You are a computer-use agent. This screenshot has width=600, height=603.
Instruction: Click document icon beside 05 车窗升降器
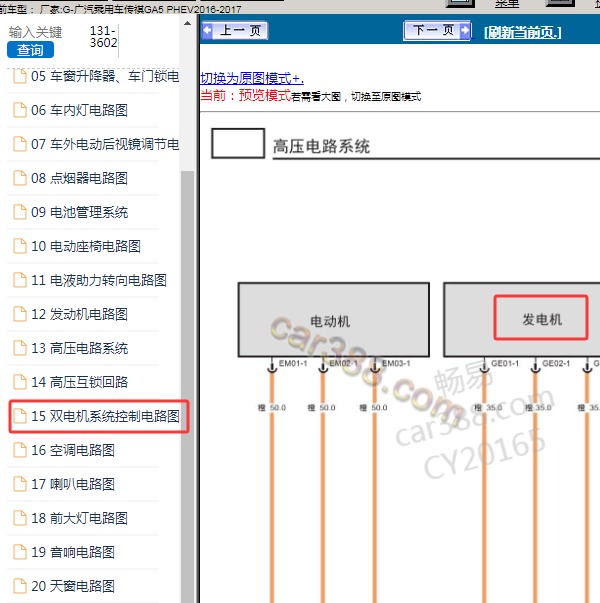tap(20, 76)
